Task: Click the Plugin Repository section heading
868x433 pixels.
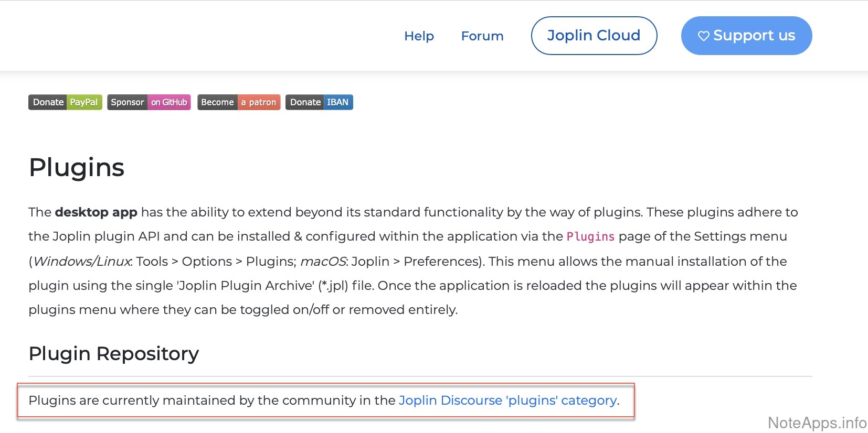Action: point(114,354)
